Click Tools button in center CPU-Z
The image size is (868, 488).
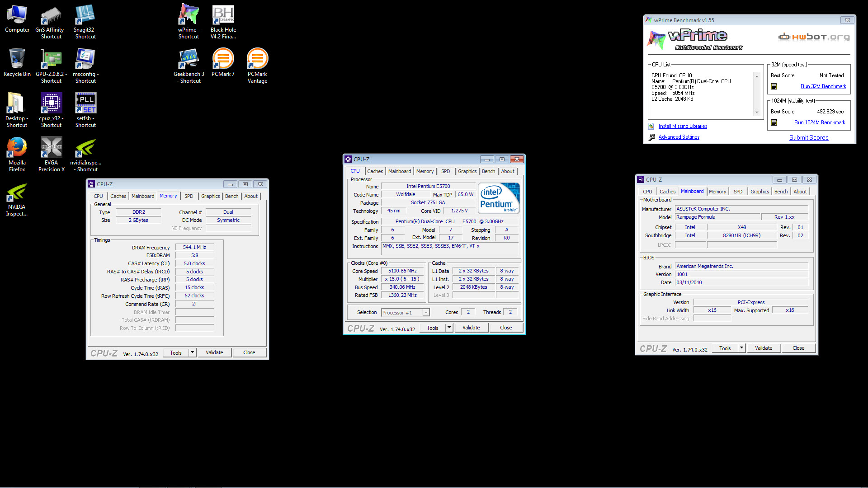tap(433, 328)
